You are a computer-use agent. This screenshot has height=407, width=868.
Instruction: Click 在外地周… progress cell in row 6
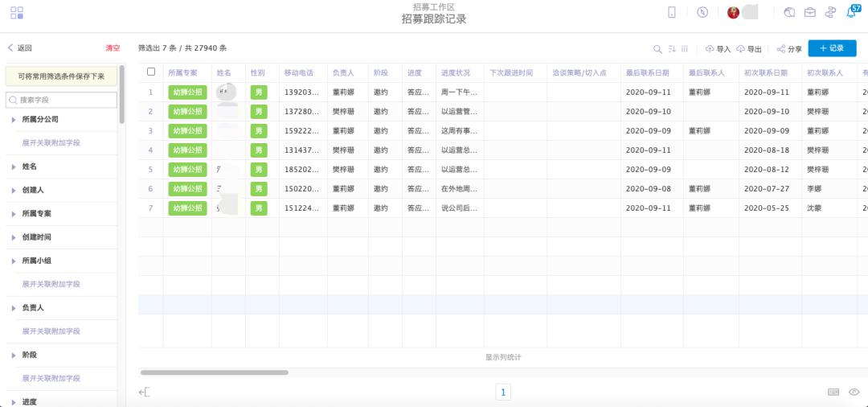(x=459, y=189)
